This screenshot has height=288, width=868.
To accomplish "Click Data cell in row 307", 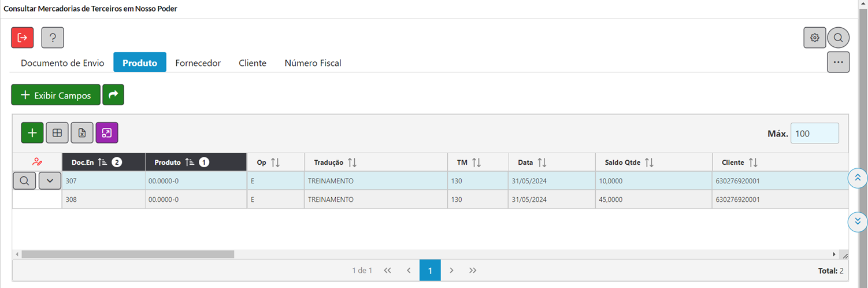I will [x=552, y=180].
